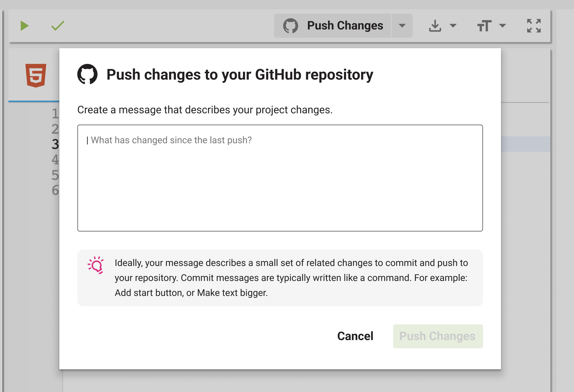Expand the text size dropdown arrow
574x392 pixels.
click(502, 26)
